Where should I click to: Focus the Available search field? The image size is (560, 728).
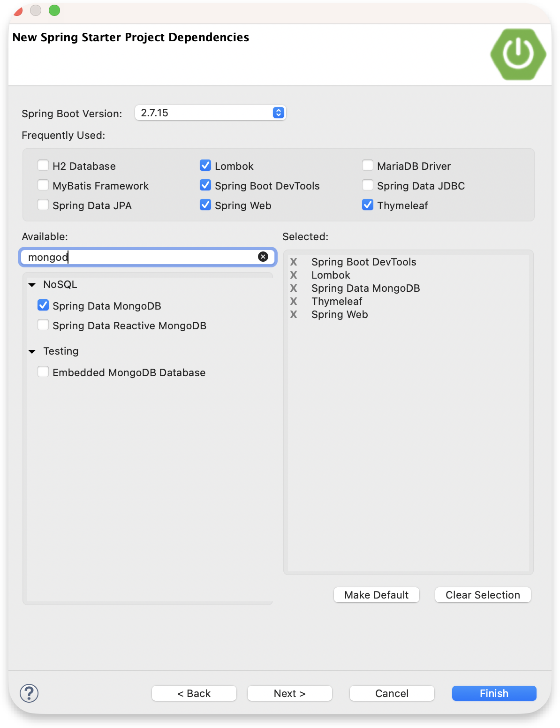[x=147, y=257]
